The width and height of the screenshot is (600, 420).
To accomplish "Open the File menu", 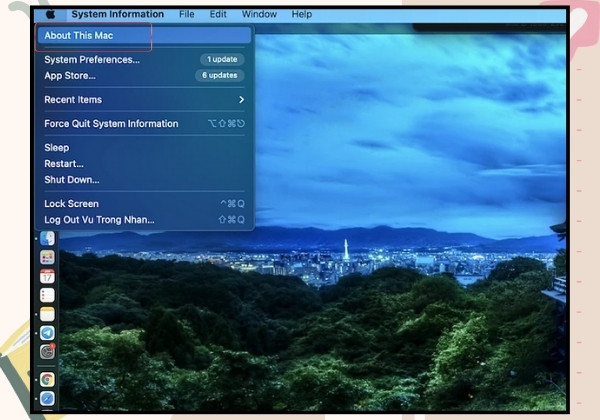I will [186, 15].
